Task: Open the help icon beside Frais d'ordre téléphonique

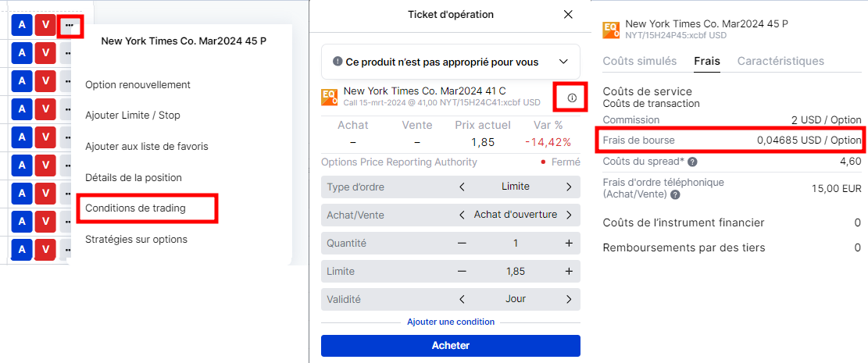Action: pos(674,195)
